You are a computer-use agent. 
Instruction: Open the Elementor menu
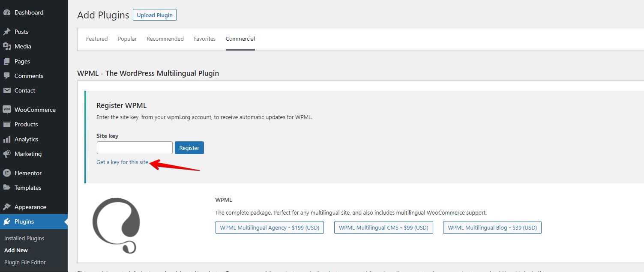point(34,173)
